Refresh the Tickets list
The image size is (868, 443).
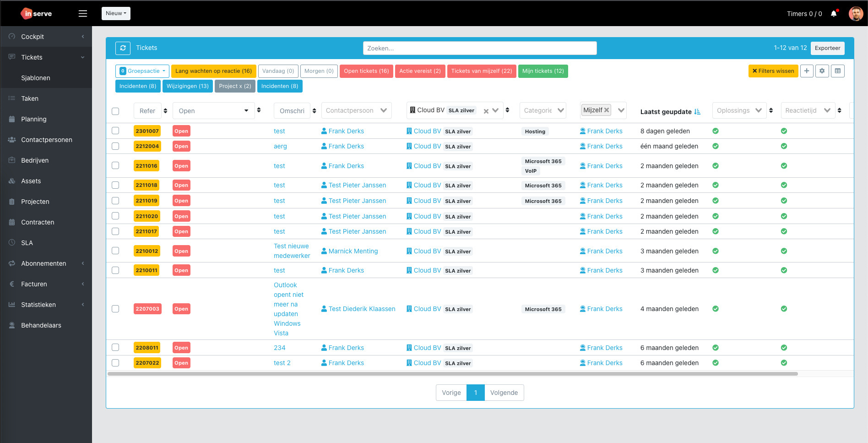click(x=123, y=48)
